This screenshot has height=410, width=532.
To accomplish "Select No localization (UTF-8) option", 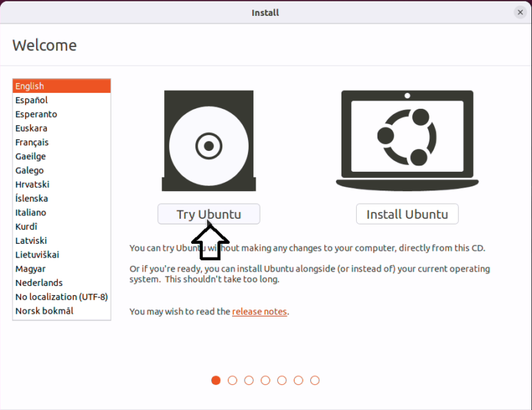I will (62, 296).
